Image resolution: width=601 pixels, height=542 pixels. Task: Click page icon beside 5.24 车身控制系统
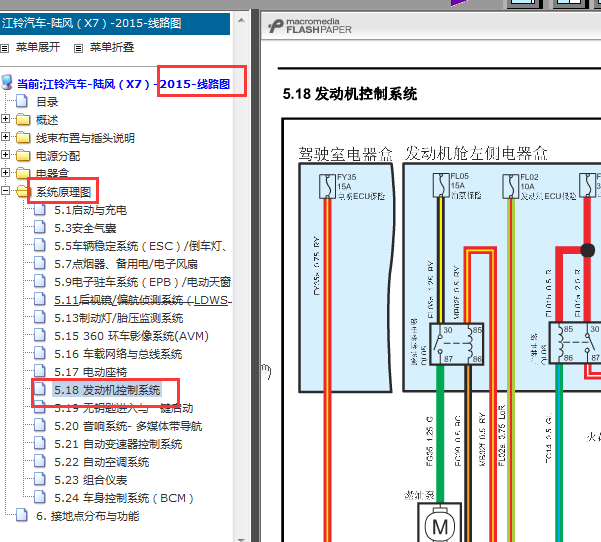40,497
